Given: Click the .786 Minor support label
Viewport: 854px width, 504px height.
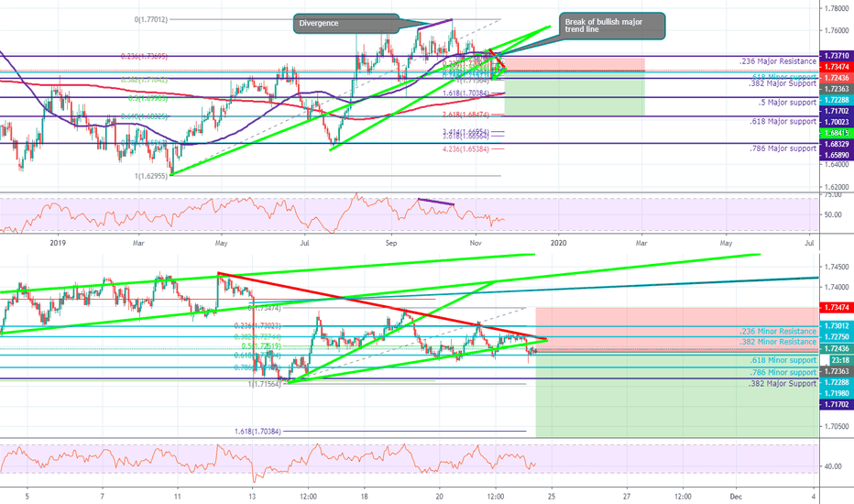Looking at the screenshot, I should click(x=780, y=373).
